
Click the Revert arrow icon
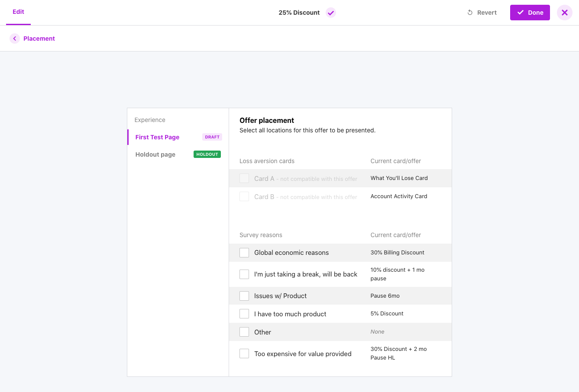470,13
